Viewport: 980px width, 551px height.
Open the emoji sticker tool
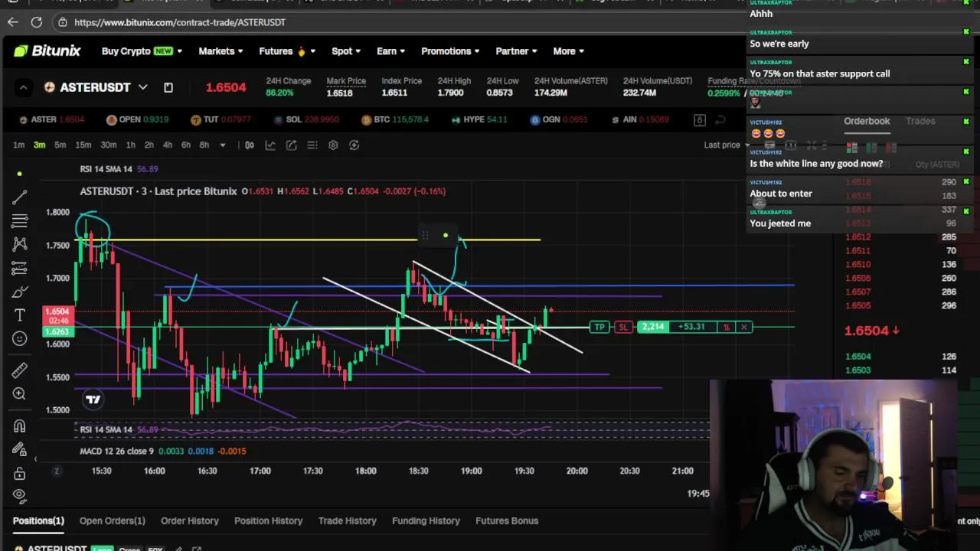click(x=20, y=338)
